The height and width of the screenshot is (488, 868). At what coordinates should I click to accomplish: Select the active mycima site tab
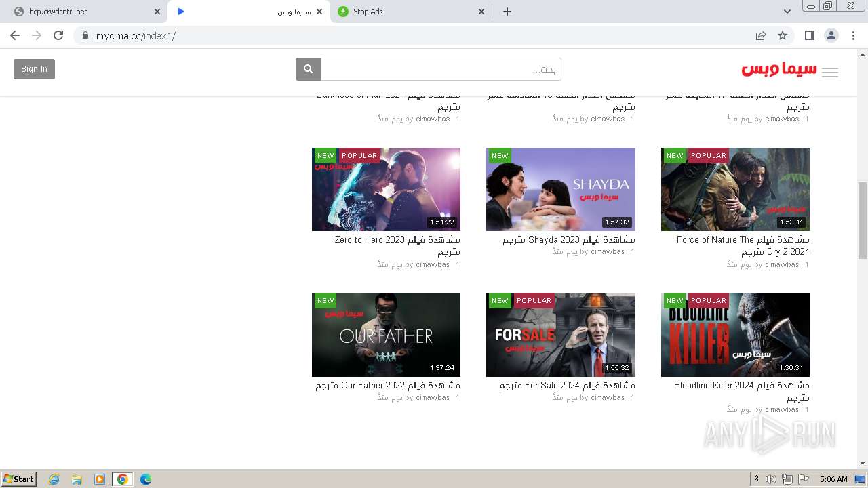pyautogui.click(x=248, y=12)
